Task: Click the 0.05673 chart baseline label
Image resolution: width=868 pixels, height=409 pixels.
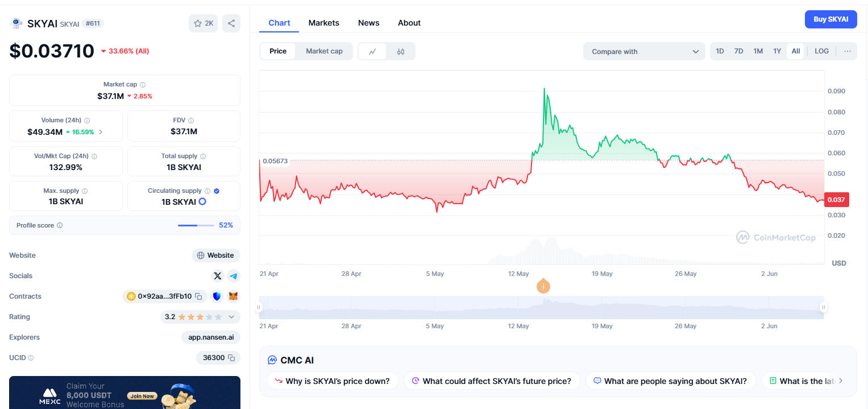Action: point(275,161)
